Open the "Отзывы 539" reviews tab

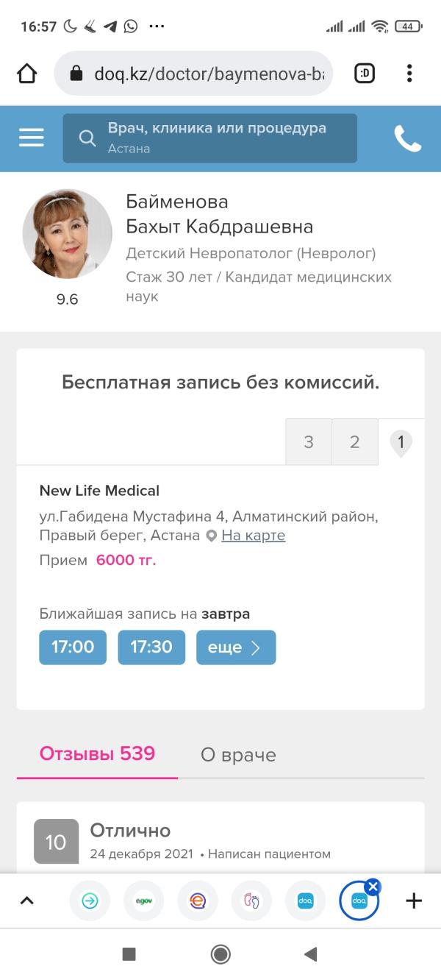[x=97, y=753]
